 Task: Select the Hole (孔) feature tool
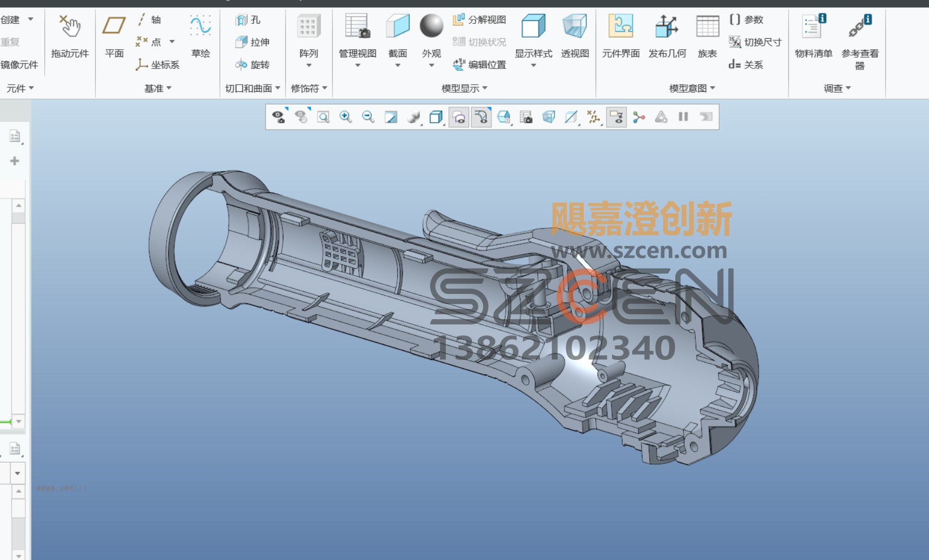[248, 20]
